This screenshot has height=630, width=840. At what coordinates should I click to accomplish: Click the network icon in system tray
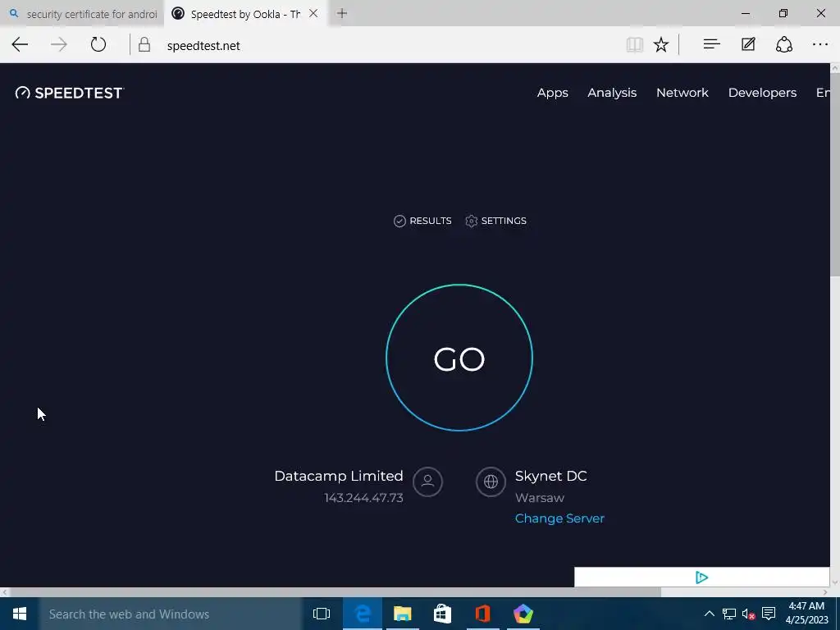[728, 614]
